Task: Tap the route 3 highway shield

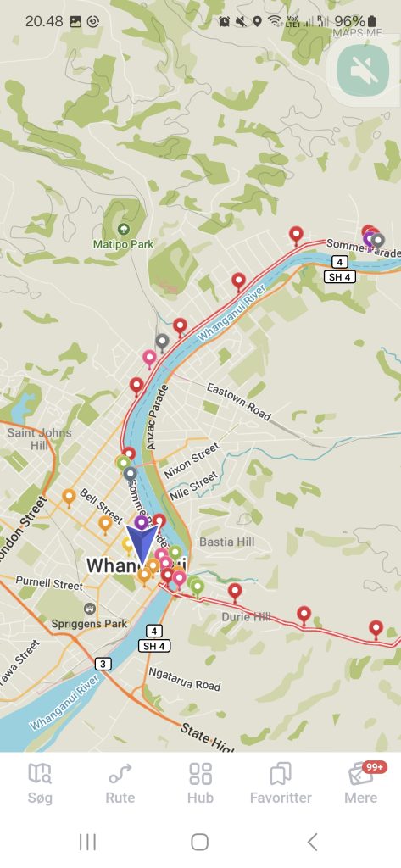Action: click(x=103, y=663)
